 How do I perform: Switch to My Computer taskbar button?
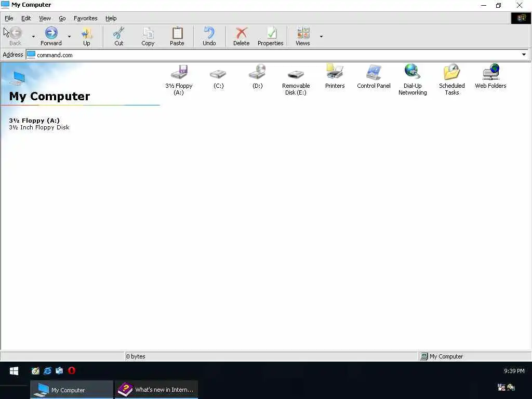click(72, 390)
